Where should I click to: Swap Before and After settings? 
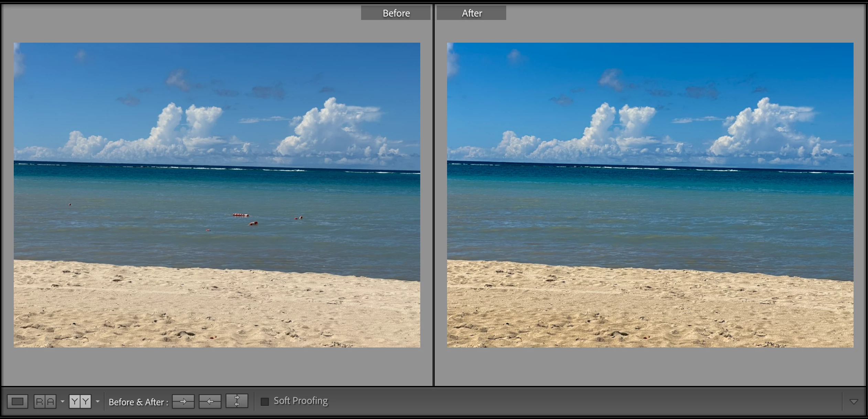click(x=237, y=401)
